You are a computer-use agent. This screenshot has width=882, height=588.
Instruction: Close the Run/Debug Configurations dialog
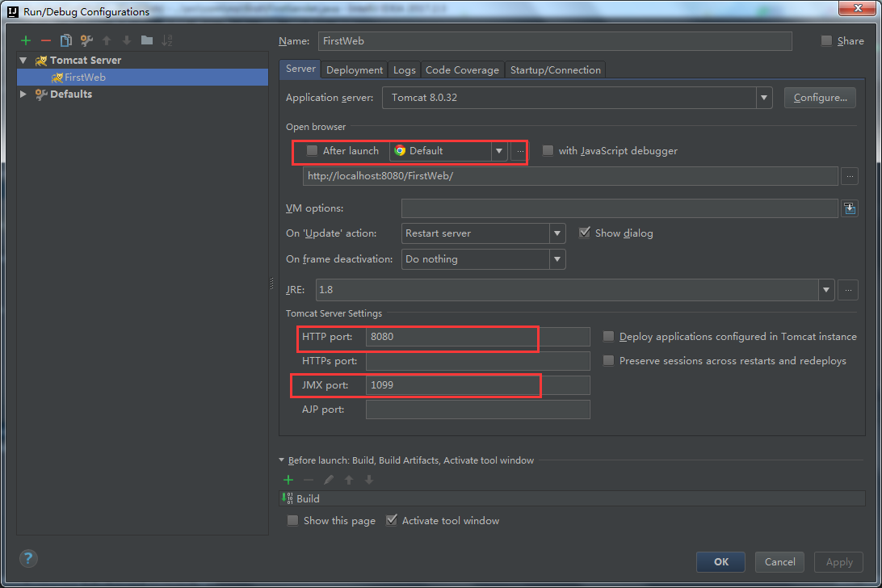pos(858,8)
